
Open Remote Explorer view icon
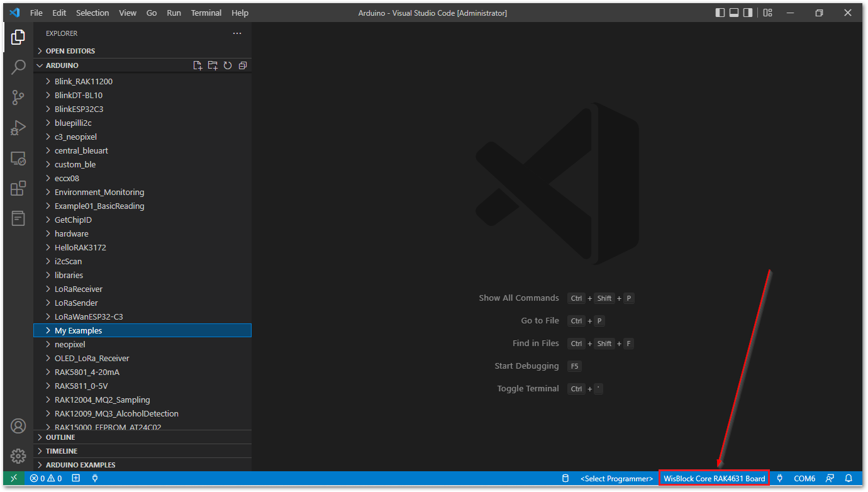18,158
